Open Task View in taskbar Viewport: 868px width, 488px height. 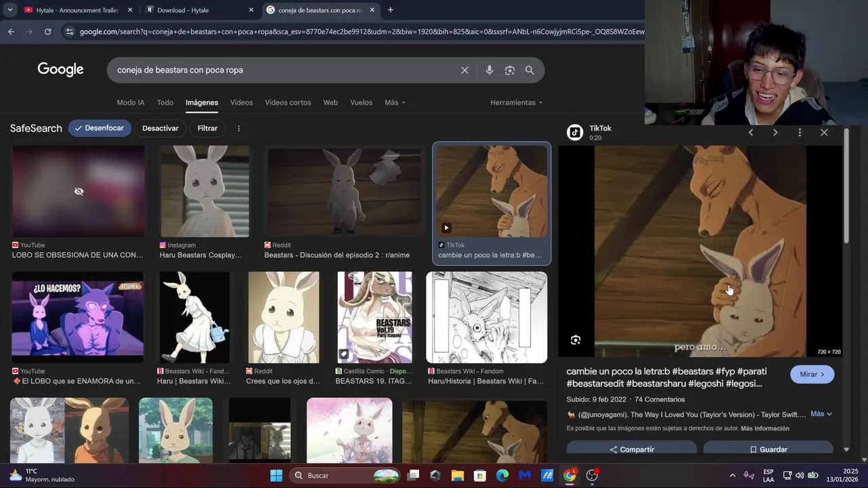click(413, 475)
